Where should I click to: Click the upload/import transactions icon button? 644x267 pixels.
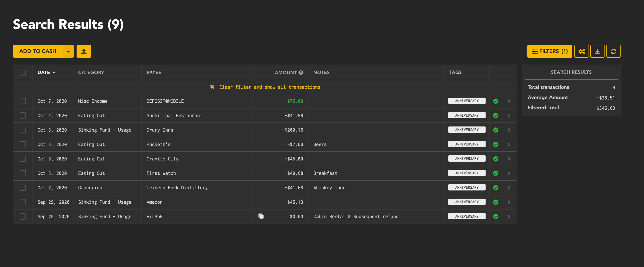pos(84,51)
